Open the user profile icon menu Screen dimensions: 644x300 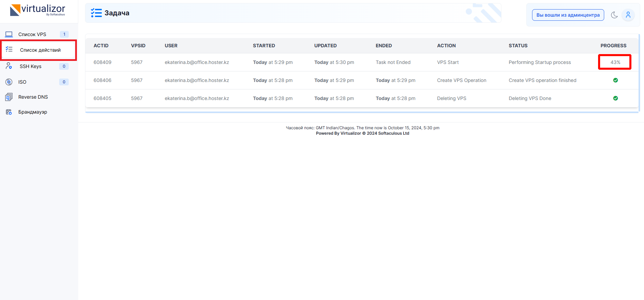pos(628,15)
